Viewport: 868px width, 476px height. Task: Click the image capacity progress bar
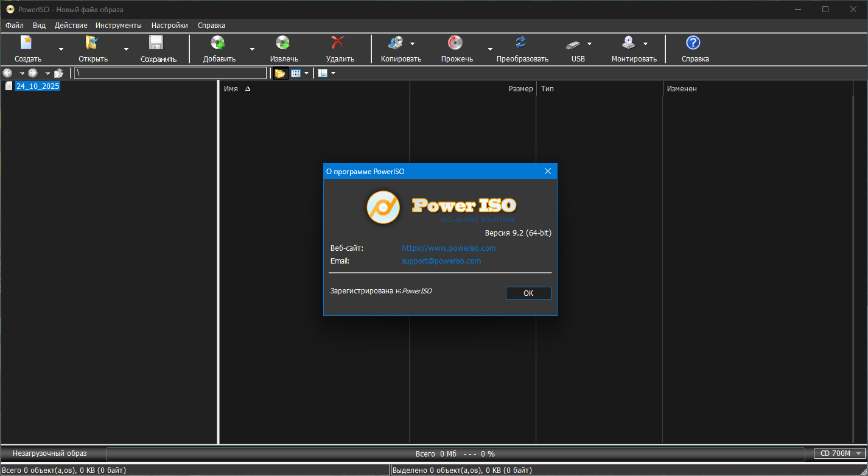pyautogui.click(x=455, y=454)
